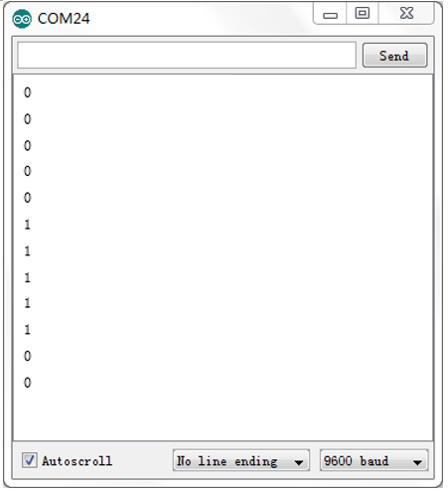Open the No line ending dropdown

[241, 460]
